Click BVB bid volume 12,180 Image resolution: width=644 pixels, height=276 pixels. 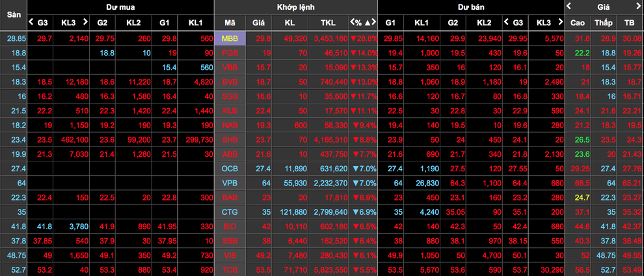[77, 83]
